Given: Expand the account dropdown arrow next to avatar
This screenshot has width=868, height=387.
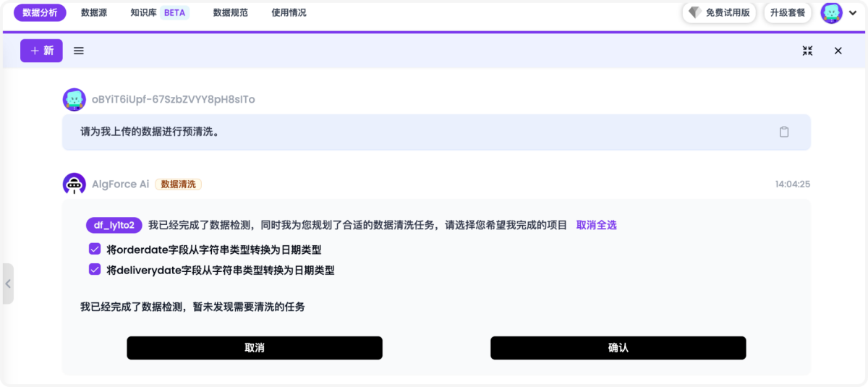Looking at the screenshot, I should pos(852,13).
